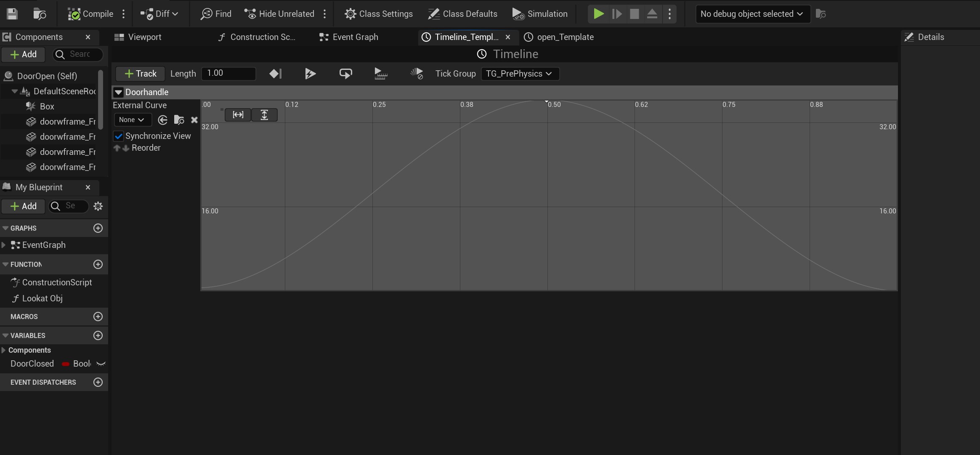This screenshot has height=455, width=980.
Task: Use the selected asset arrow for External Curve
Action: pyautogui.click(x=162, y=120)
